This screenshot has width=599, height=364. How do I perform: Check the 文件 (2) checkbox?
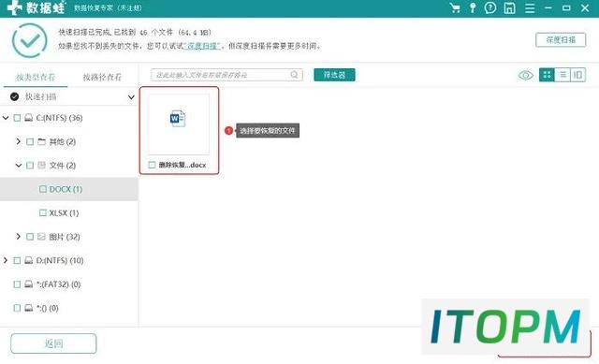pyautogui.click(x=30, y=166)
